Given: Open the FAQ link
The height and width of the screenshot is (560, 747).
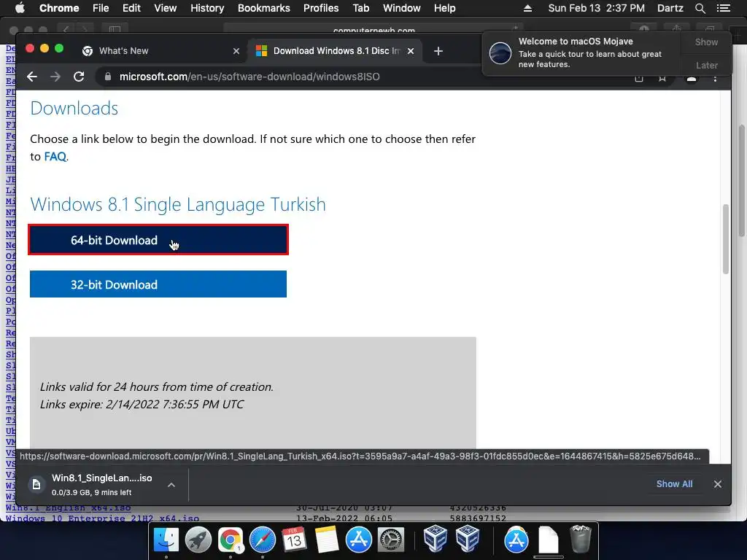Looking at the screenshot, I should click(x=55, y=157).
